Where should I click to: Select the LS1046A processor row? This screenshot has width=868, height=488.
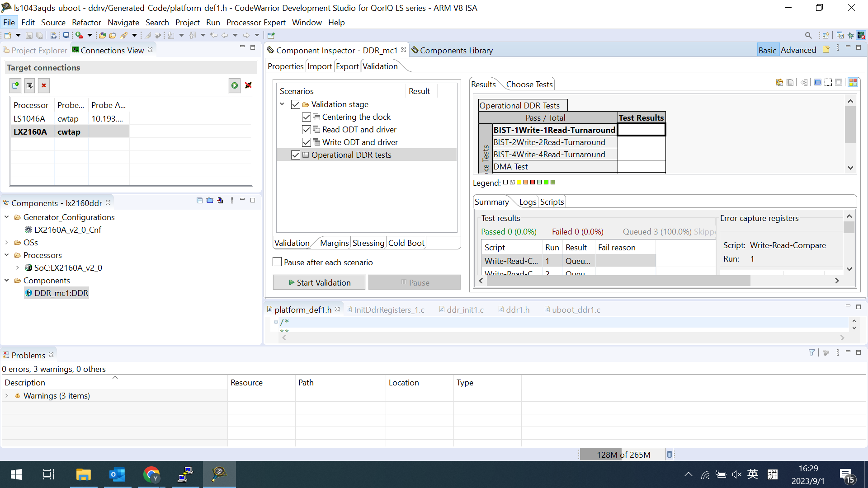[30, 118]
